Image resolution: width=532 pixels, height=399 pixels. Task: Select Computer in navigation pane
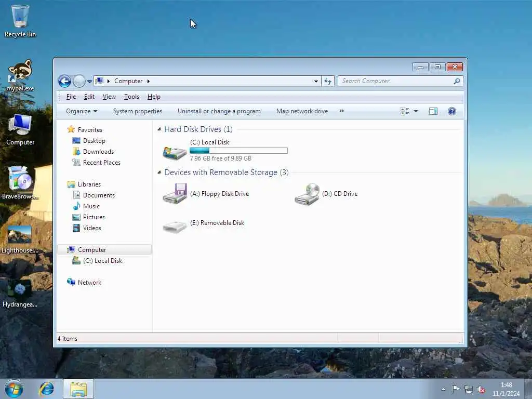pos(104,250)
